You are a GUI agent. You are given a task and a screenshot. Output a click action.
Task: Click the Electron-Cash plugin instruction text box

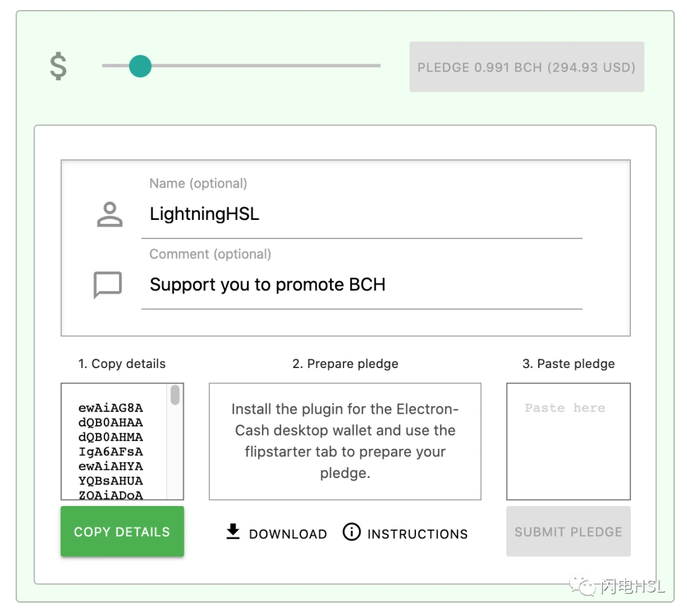tap(345, 441)
